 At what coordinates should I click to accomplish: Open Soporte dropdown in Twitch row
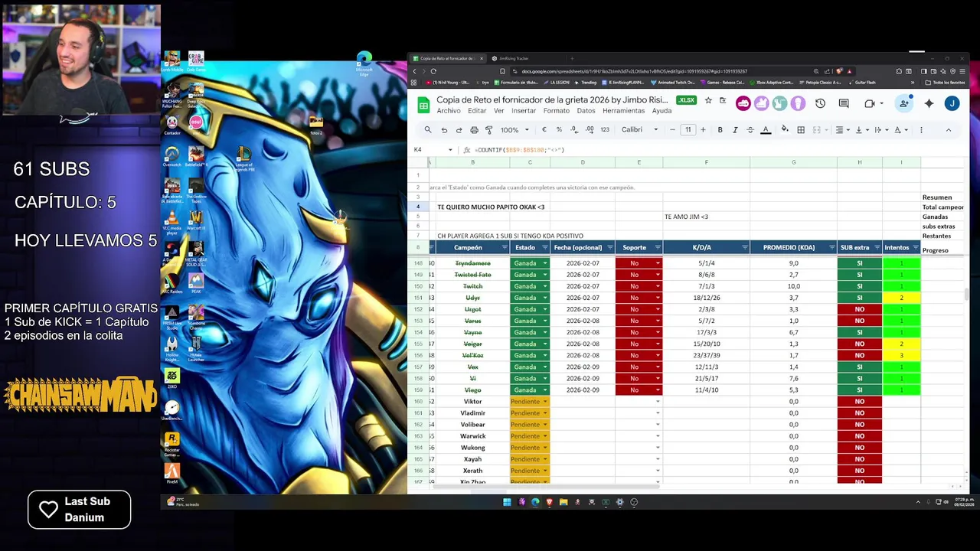657,286
